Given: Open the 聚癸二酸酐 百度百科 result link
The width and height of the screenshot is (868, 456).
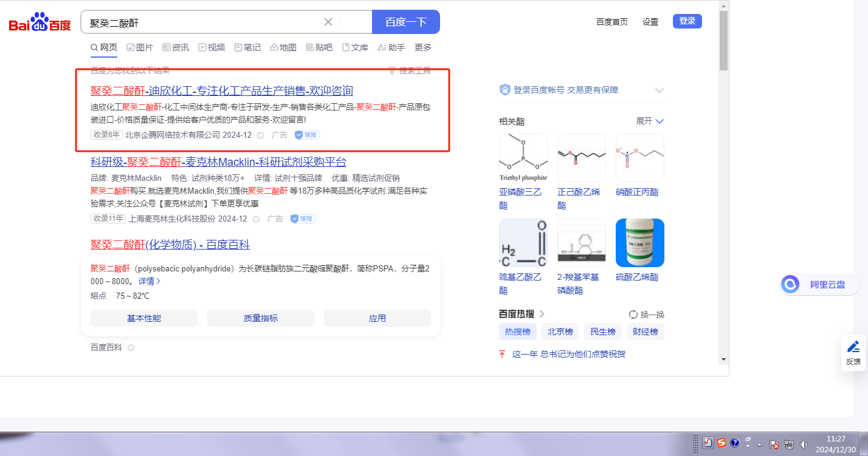Looking at the screenshot, I should 170,245.
